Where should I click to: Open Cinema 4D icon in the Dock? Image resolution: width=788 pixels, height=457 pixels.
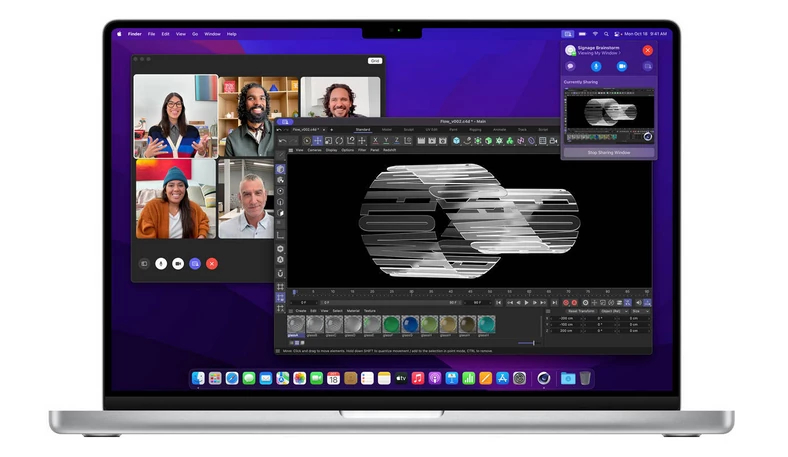pyautogui.click(x=543, y=378)
